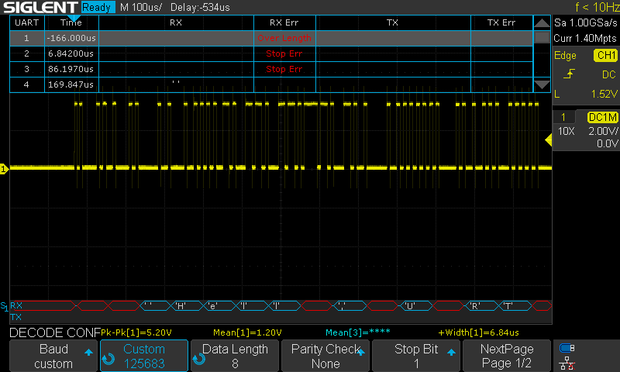The image size is (620, 372).
Task: Select decode row 2 at 6.84200us
Action: 271,54
